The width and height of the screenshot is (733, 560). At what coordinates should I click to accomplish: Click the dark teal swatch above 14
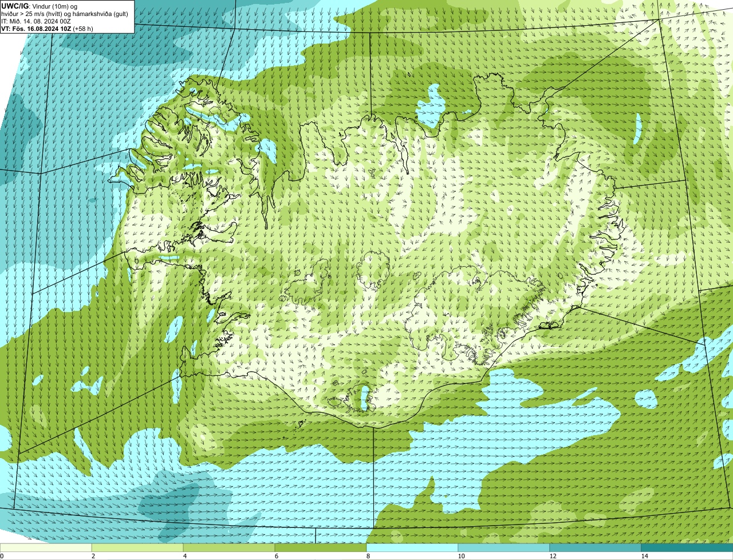point(687,547)
